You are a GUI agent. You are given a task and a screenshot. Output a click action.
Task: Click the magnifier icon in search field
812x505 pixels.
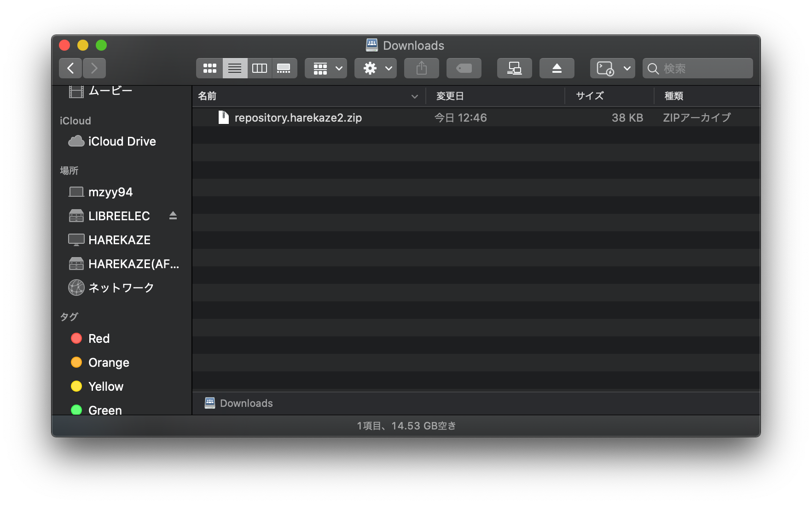pos(653,69)
